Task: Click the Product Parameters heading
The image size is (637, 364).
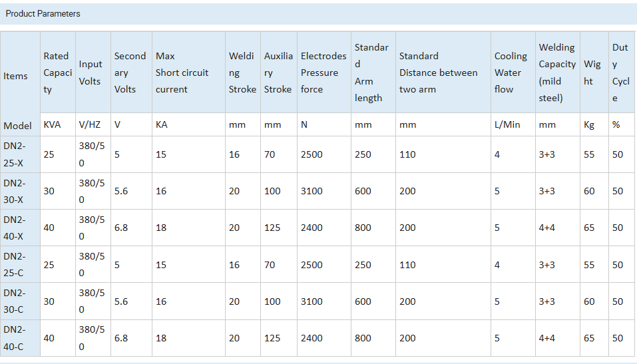Action: pos(43,14)
